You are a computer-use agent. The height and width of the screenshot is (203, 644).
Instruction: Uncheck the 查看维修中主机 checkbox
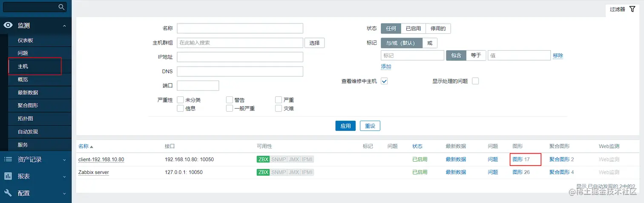pos(384,81)
